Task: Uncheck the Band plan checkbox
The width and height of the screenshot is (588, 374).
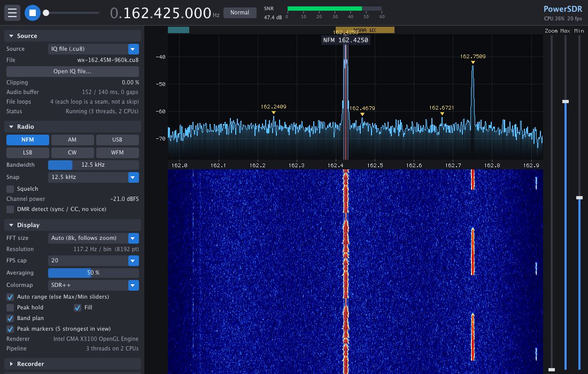Action: (x=10, y=318)
